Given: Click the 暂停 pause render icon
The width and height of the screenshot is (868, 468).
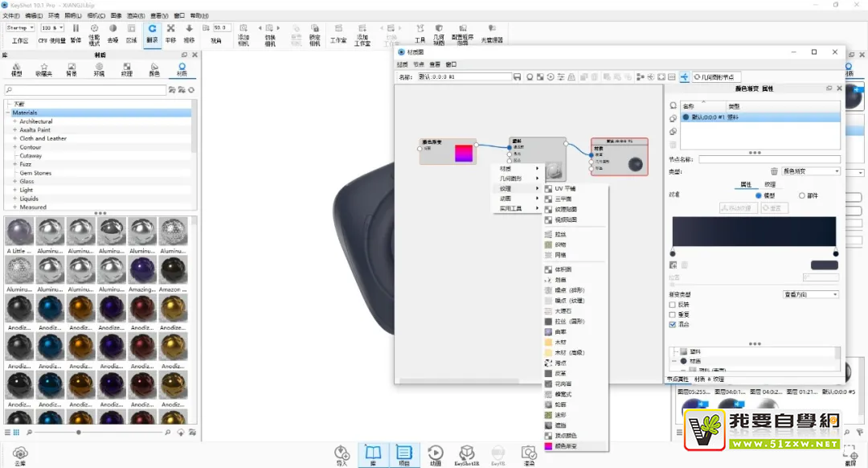Looking at the screenshot, I should (x=76, y=32).
